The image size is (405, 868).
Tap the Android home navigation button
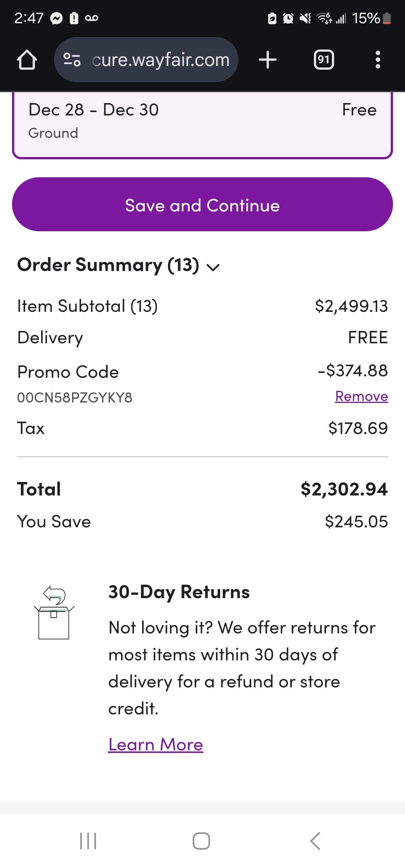[201, 841]
